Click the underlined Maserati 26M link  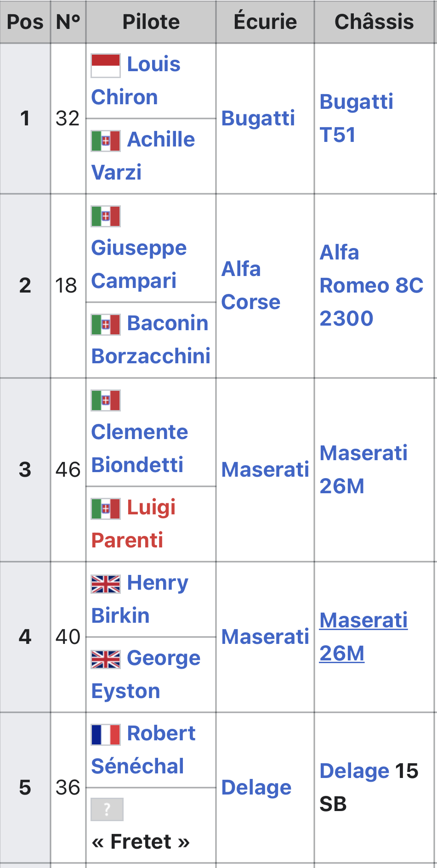(x=363, y=637)
